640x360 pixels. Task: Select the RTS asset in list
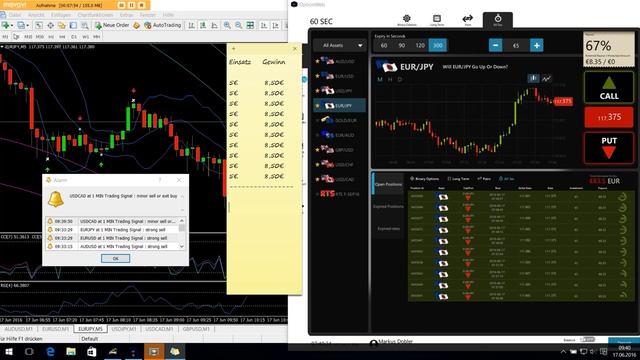tap(340, 194)
